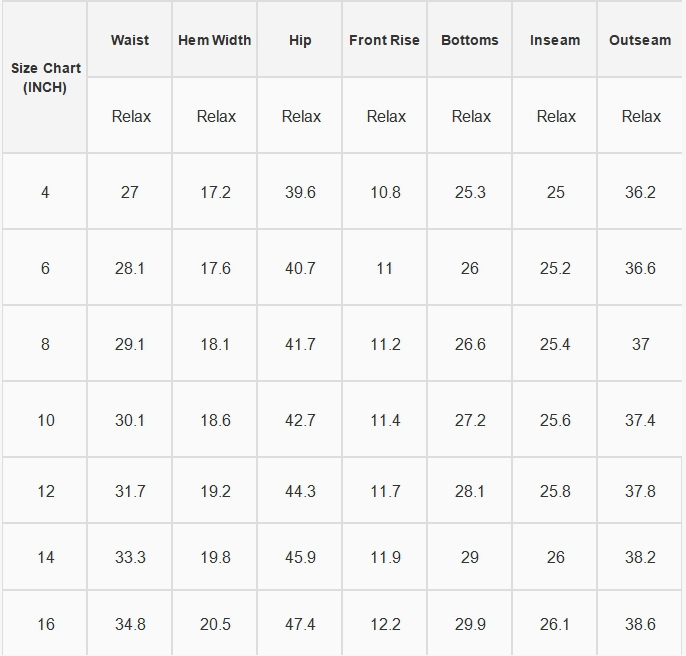686x656 pixels.
Task: Click the Relax subheader under Hip
Action: pyautogui.click(x=301, y=116)
